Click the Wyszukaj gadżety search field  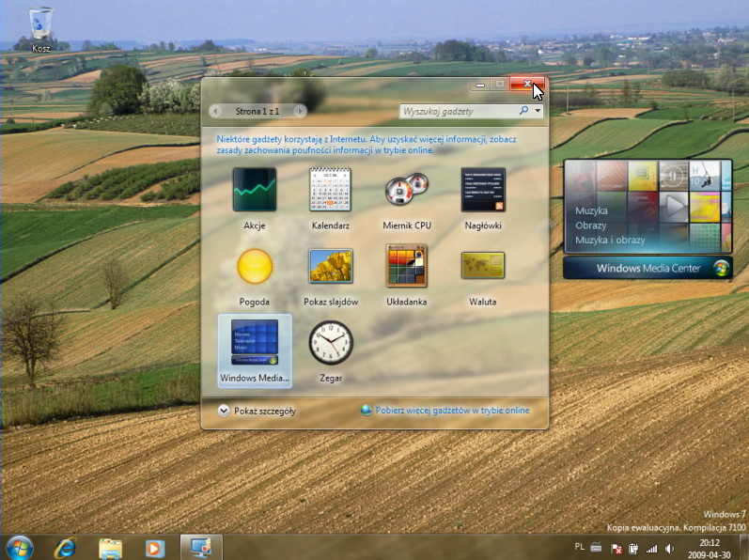point(459,111)
